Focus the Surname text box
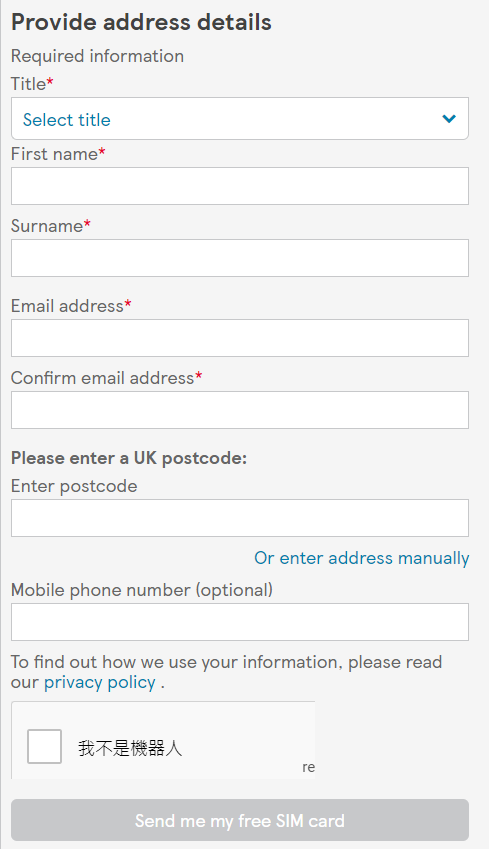 point(240,258)
